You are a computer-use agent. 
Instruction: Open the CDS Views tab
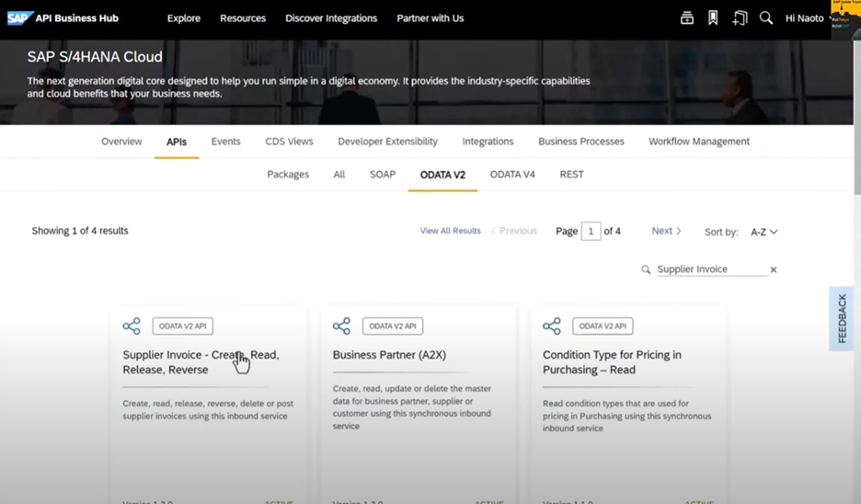click(290, 142)
